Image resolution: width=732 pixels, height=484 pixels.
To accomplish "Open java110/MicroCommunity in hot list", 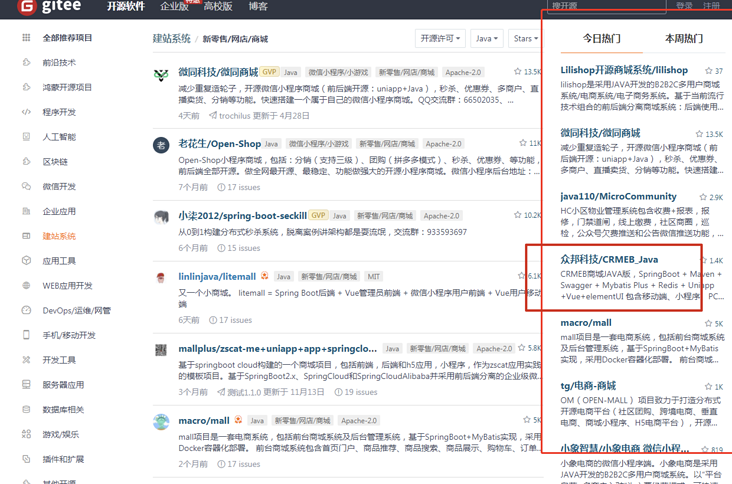I will [x=619, y=196].
